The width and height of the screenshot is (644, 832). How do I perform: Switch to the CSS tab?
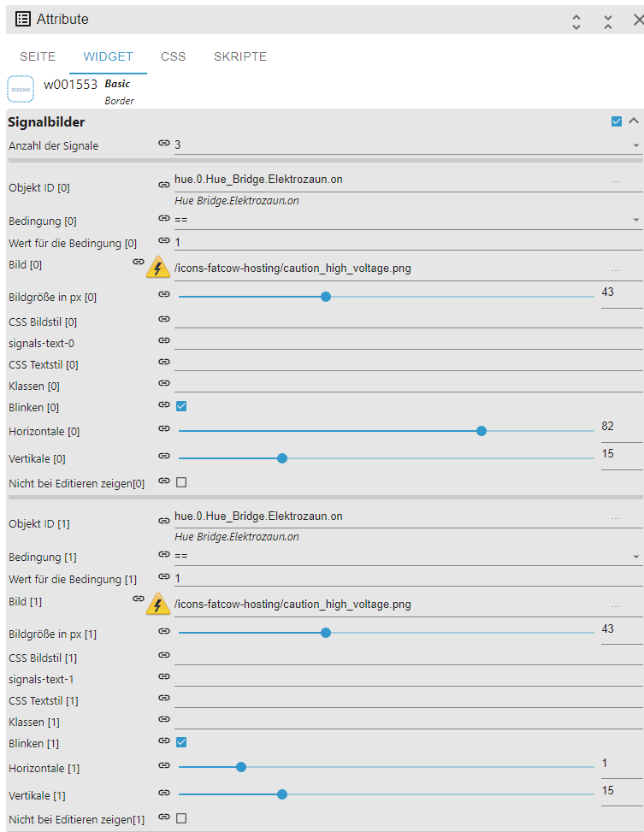(x=173, y=56)
